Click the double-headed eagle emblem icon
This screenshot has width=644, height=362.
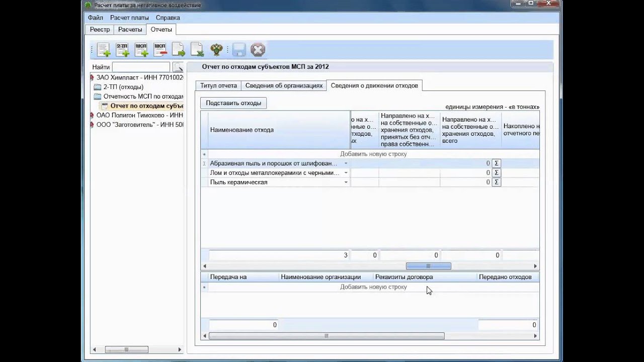(x=216, y=50)
